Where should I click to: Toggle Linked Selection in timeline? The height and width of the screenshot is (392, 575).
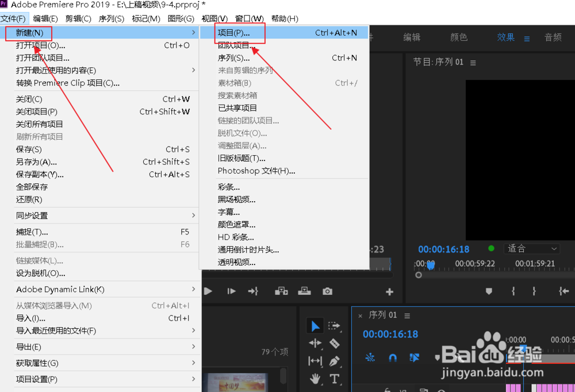click(x=415, y=357)
